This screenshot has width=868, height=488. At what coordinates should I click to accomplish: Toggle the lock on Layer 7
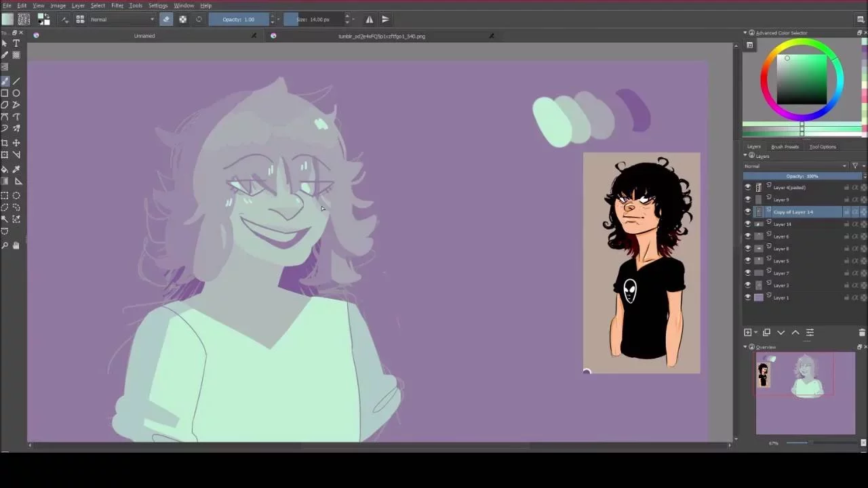tap(846, 273)
